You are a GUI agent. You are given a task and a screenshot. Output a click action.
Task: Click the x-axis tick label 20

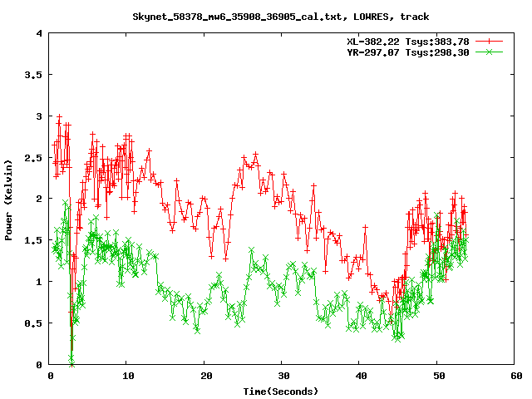206,376
